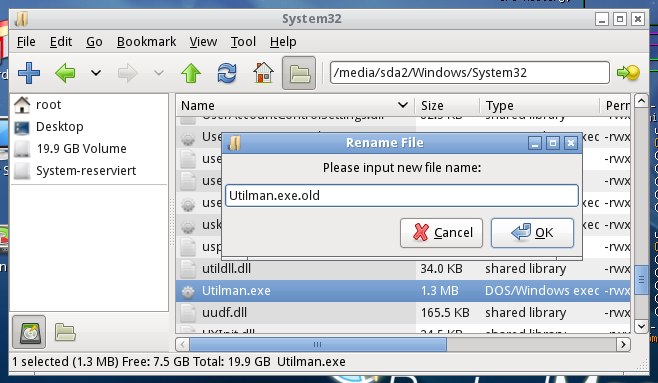
Task: Open 19.9 GB Volume in side pane
Action: tap(89, 149)
